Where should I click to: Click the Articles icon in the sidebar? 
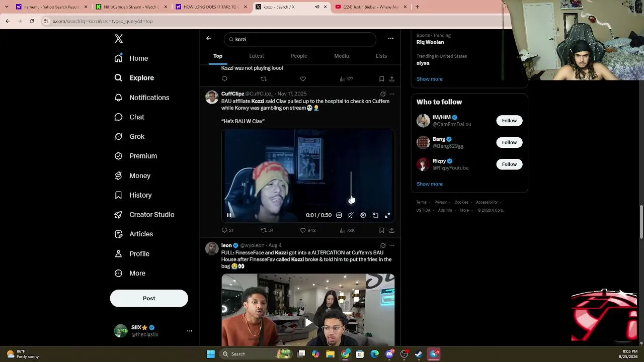[118, 234]
